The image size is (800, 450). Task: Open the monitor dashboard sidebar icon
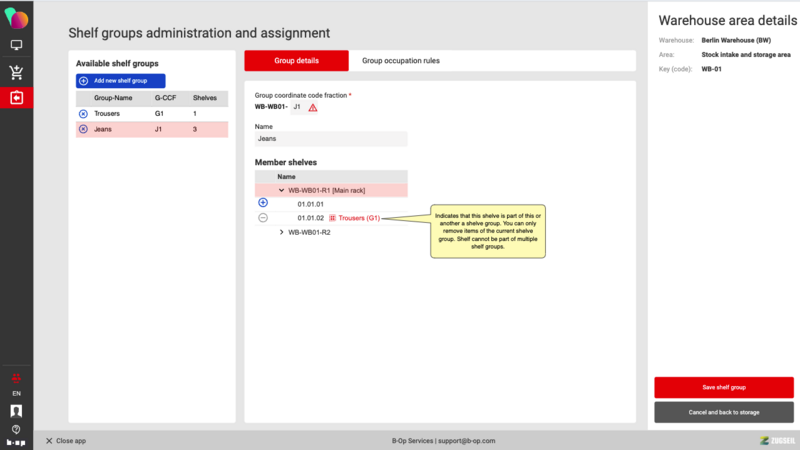point(16,45)
